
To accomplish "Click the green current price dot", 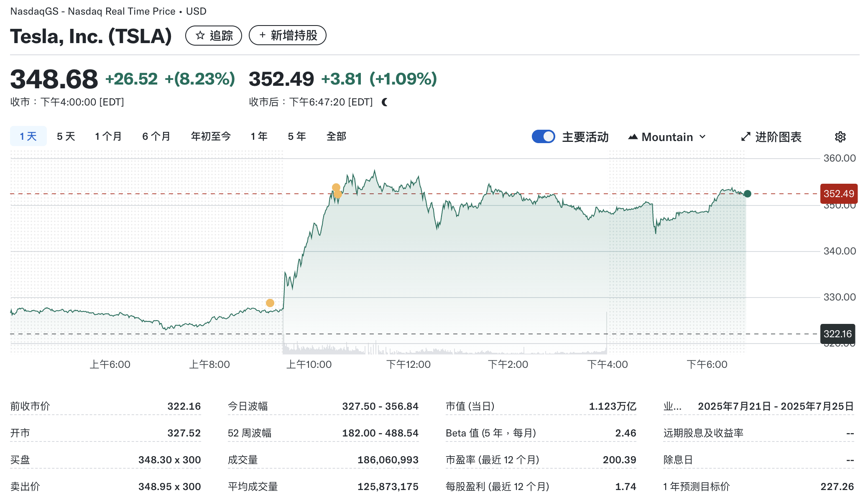I will [748, 194].
